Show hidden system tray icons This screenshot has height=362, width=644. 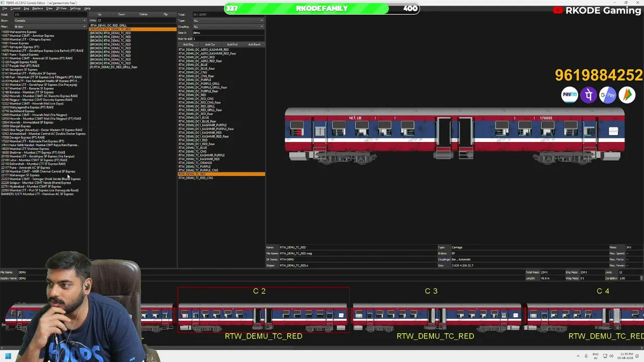pyautogui.click(x=578, y=356)
